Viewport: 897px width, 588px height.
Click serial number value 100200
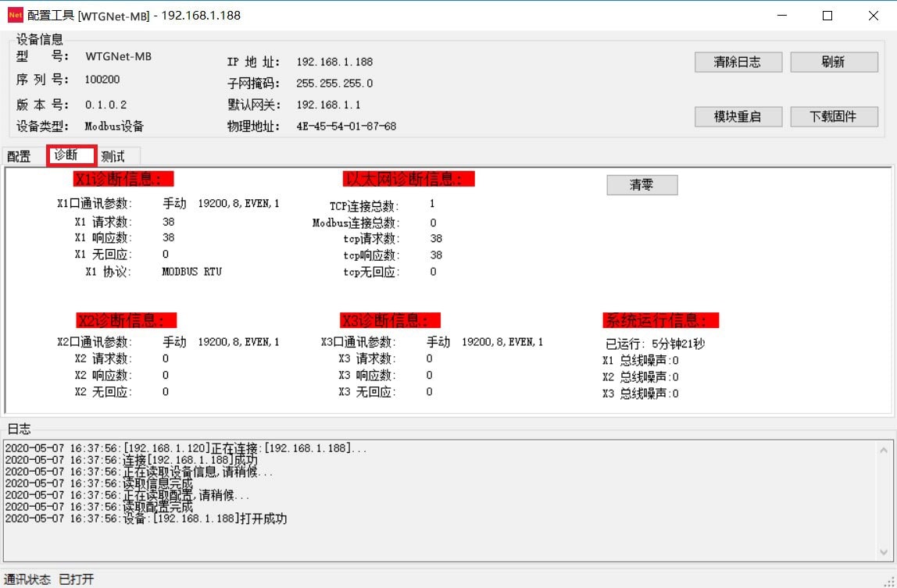[102, 80]
